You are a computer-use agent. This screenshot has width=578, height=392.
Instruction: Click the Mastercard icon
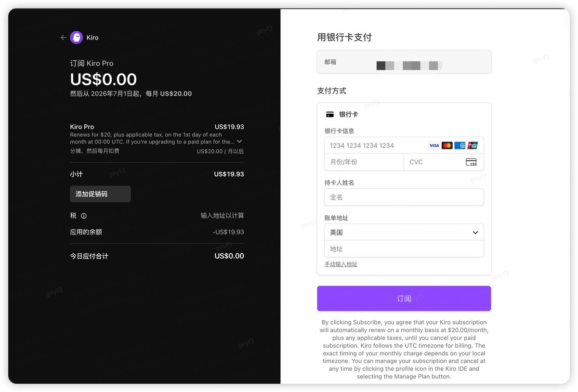pos(447,145)
